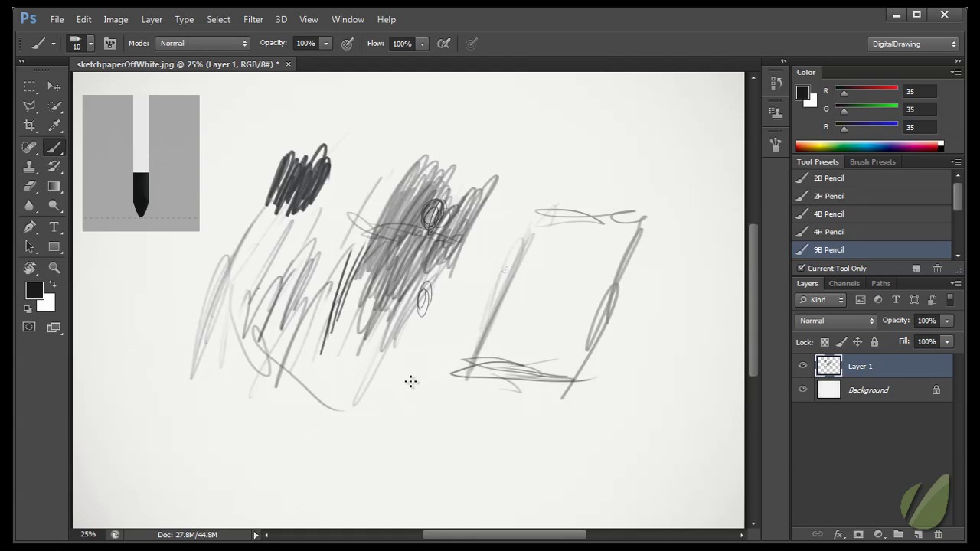
Task: Select the Eraser tool
Action: [x=29, y=186]
